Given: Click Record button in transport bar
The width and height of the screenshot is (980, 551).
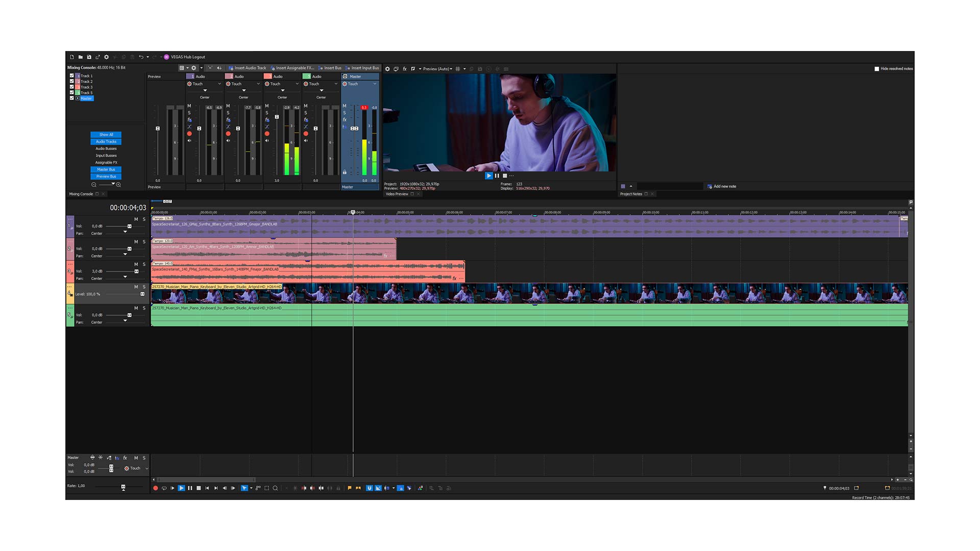Looking at the screenshot, I should tap(156, 488).
